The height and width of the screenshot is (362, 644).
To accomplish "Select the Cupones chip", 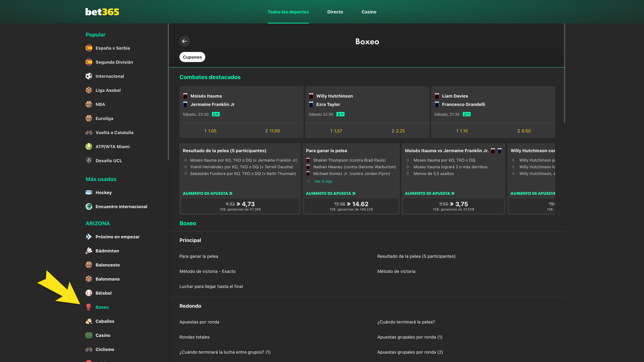I will pyautogui.click(x=192, y=57).
